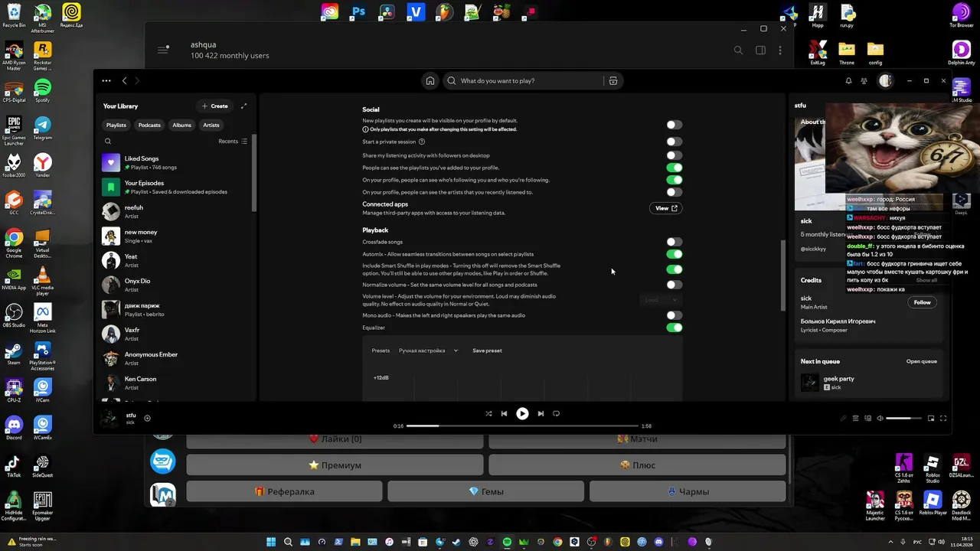Skip to previous track
Image resolution: width=980 pixels, height=551 pixels.
tap(504, 413)
